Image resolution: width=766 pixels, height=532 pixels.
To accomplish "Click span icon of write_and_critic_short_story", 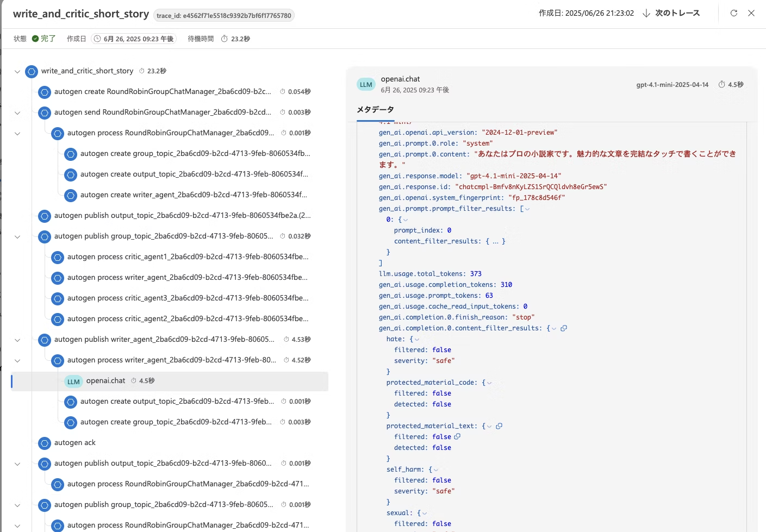I will 32,71.
